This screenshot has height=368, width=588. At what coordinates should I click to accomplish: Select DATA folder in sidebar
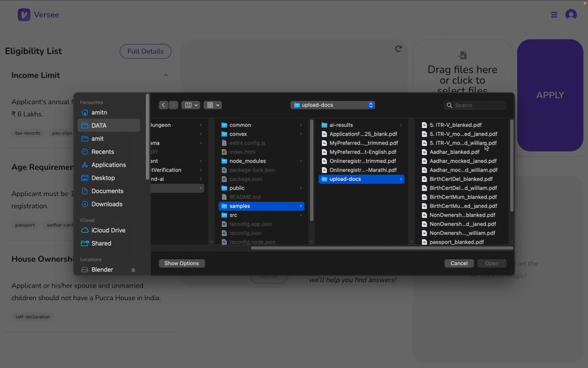109,126
